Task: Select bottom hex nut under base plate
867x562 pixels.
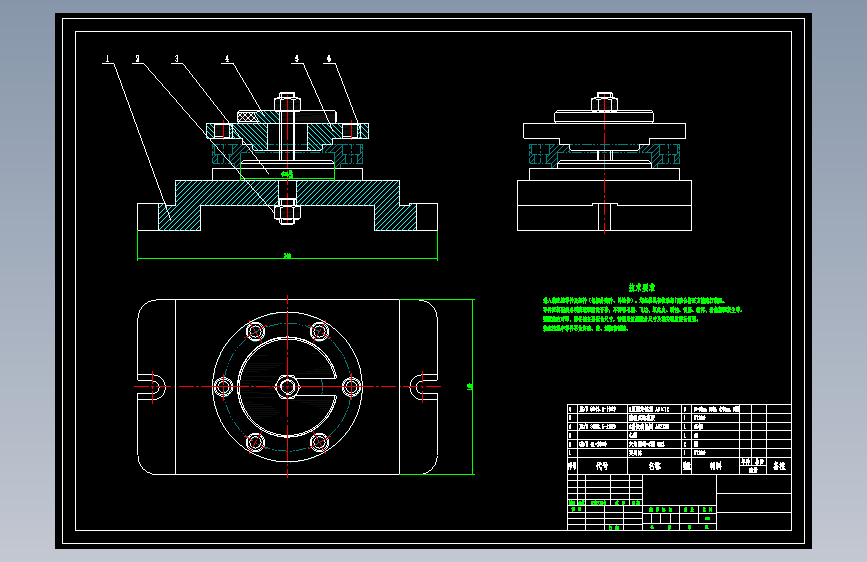Action: (x=287, y=213)
